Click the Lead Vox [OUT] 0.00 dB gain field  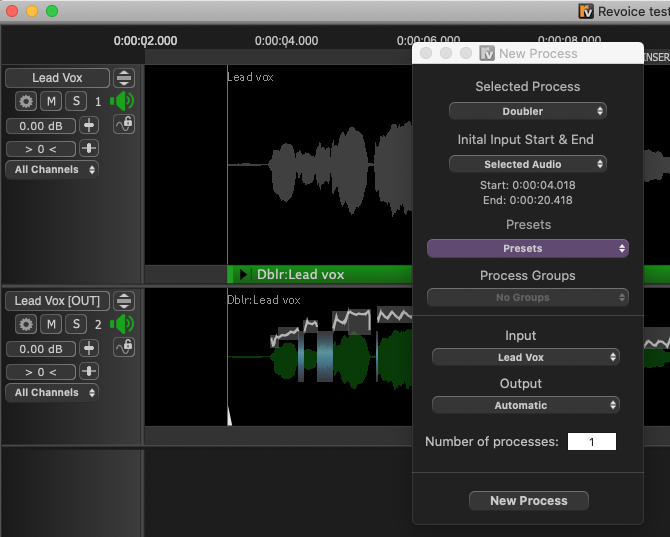tap(41, 349)
